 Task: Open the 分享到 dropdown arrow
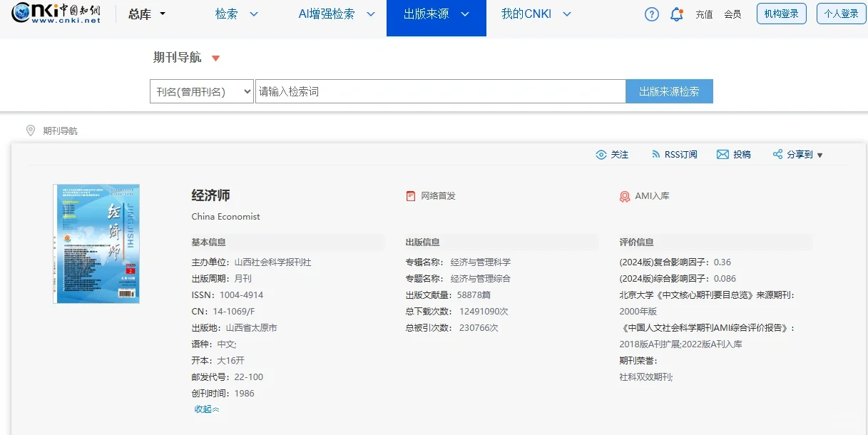820,155
